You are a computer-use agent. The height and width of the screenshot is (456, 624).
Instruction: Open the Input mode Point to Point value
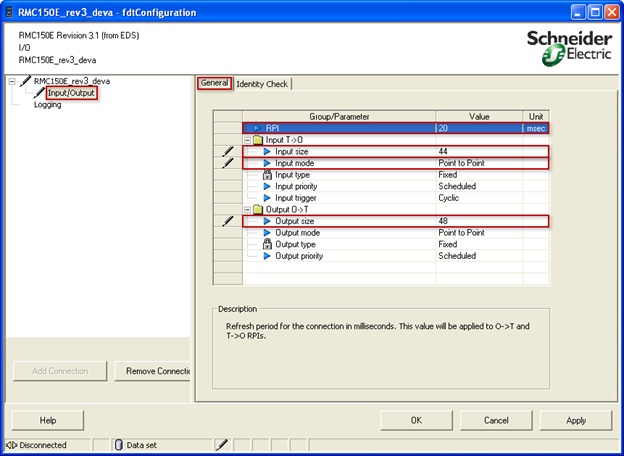tap(479, 163)
